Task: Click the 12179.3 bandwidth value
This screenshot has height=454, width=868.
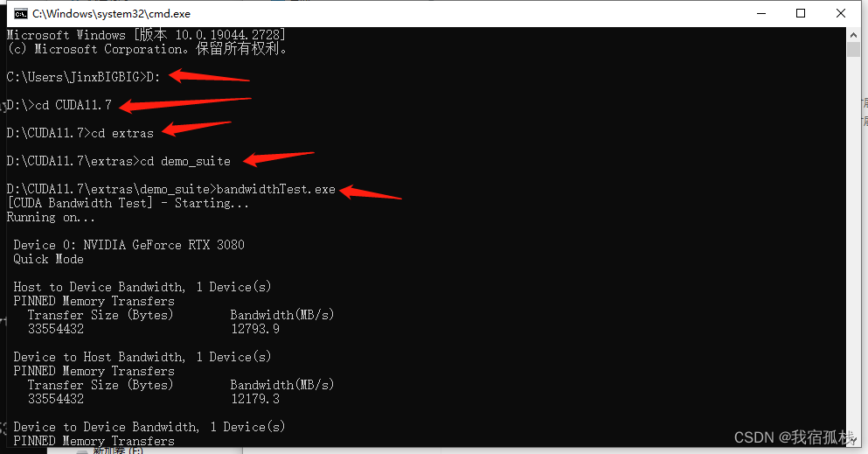Action: (255, 399)
